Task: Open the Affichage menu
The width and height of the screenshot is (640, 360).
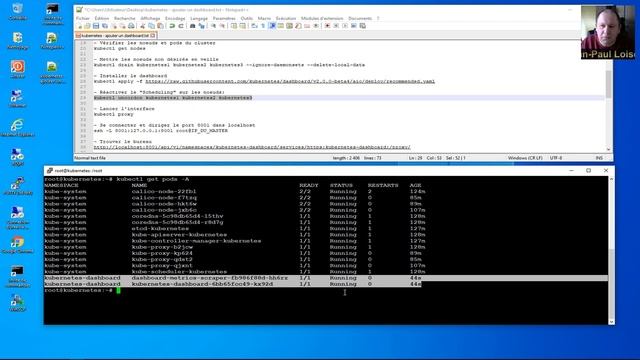Action: (150, 18)
